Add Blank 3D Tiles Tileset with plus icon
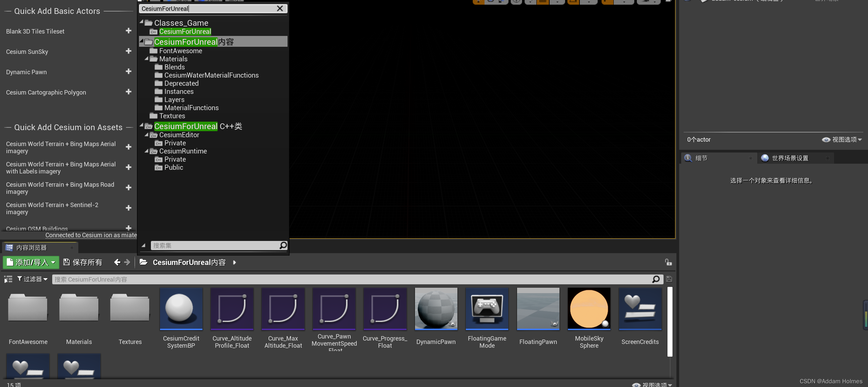868x387 pixels. pos(129,31)
